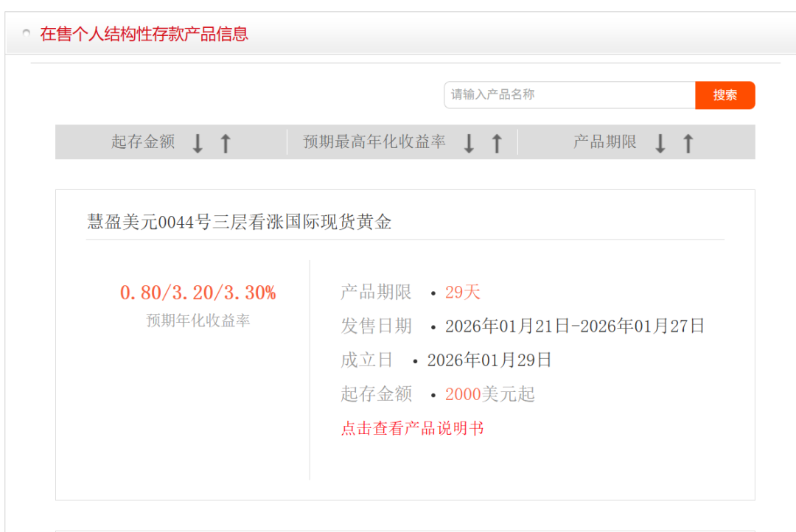This screenshot has width=796, height=532.
Task: Focus the 请输入产品名称 search field
Action: [x=569, y=95]
